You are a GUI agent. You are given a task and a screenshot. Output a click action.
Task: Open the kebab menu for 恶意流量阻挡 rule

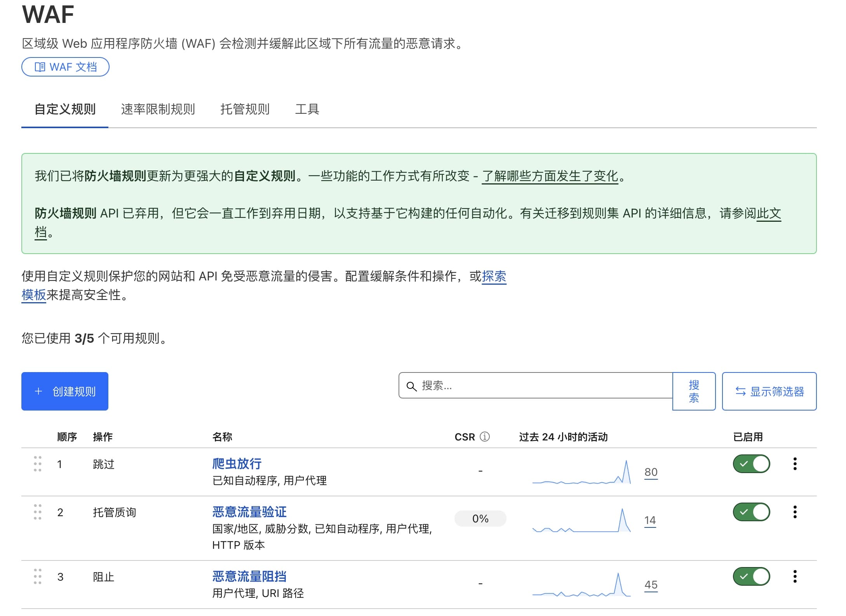pos(796,576)
